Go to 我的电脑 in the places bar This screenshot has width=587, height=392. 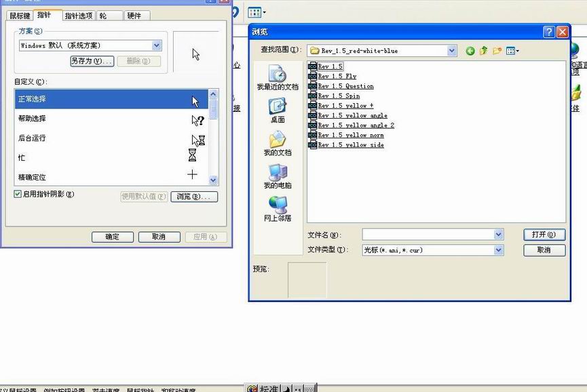[278, 176]
